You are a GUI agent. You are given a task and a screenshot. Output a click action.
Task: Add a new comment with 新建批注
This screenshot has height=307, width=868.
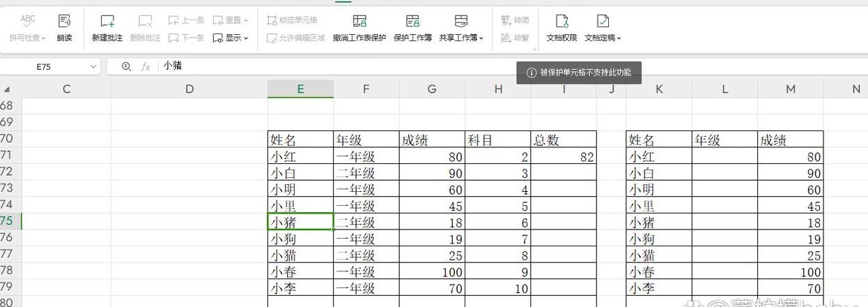coord(107,28)
